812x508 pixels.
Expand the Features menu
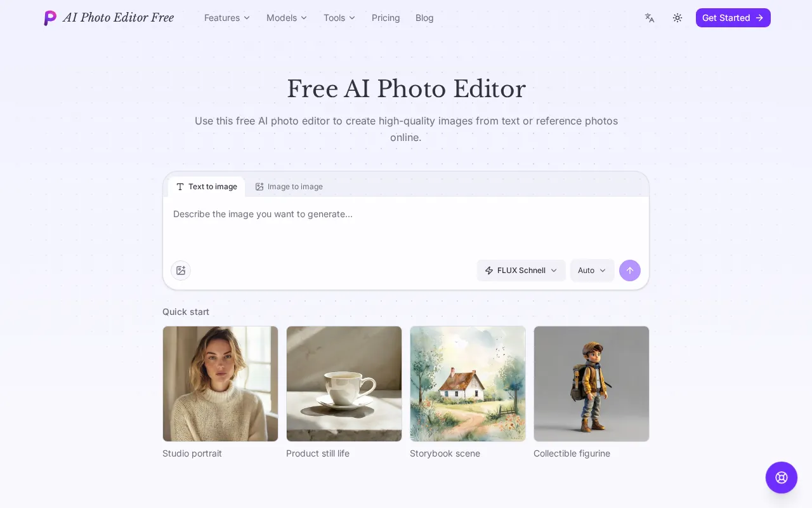pyautogui.click(x=227, y=18)
